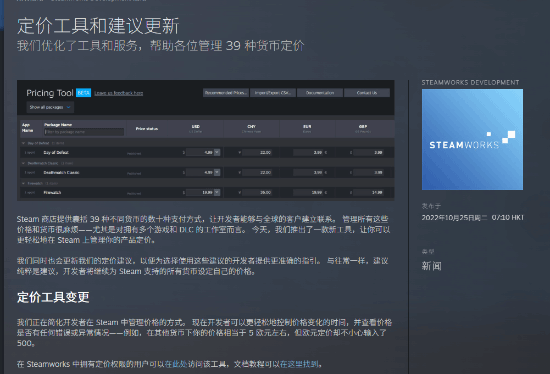
Task: Click the Steamworks logo thumbnail
Action: click(x=472, y=139)
